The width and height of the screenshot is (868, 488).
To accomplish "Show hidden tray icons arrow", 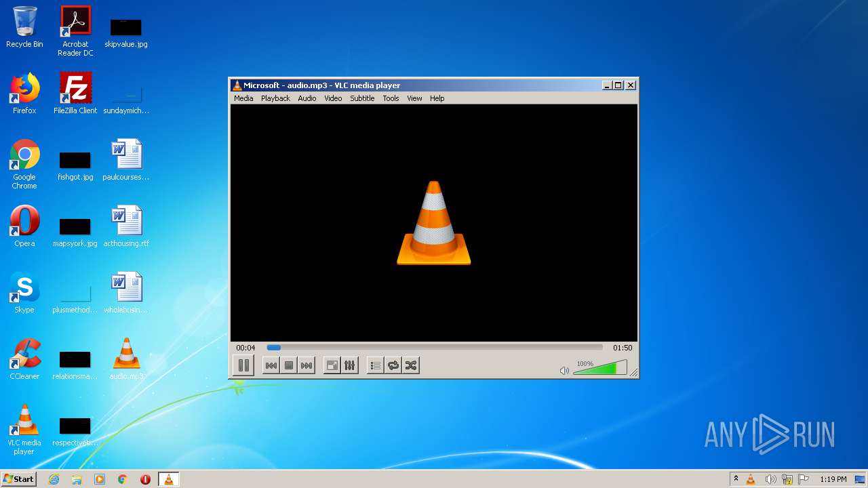I will point(736,479).
